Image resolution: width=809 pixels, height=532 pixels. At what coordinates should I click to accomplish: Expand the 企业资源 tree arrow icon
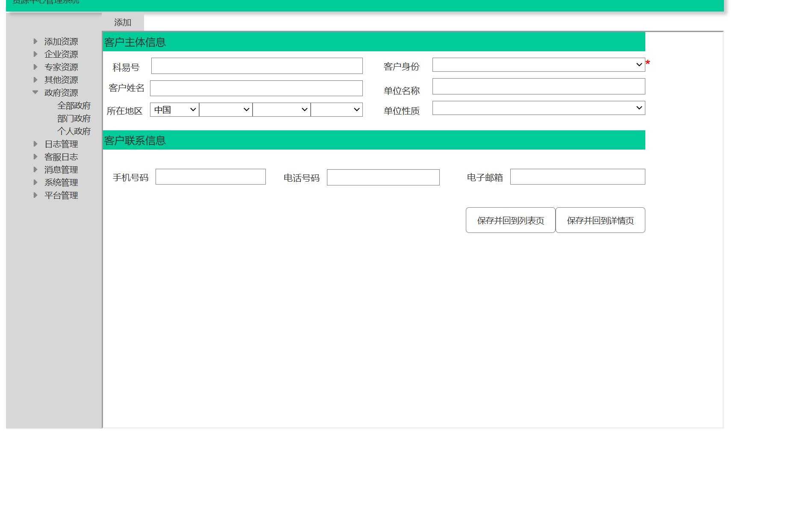point(35,54)
